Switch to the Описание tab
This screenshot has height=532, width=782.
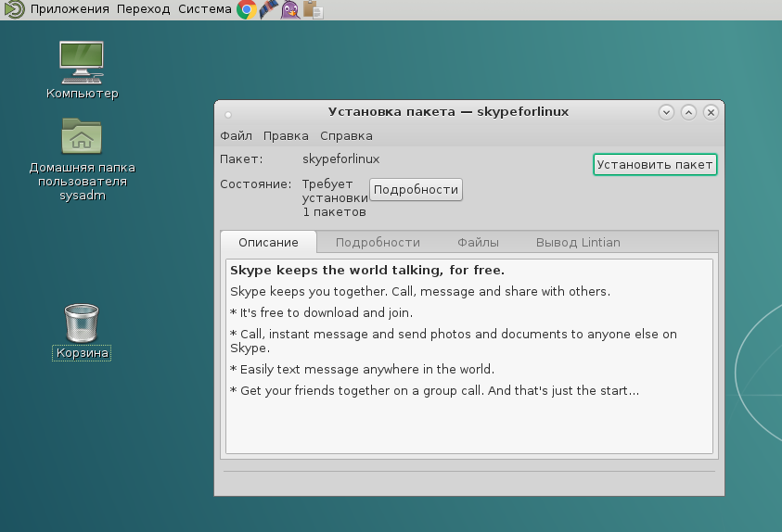coord(268,243)
